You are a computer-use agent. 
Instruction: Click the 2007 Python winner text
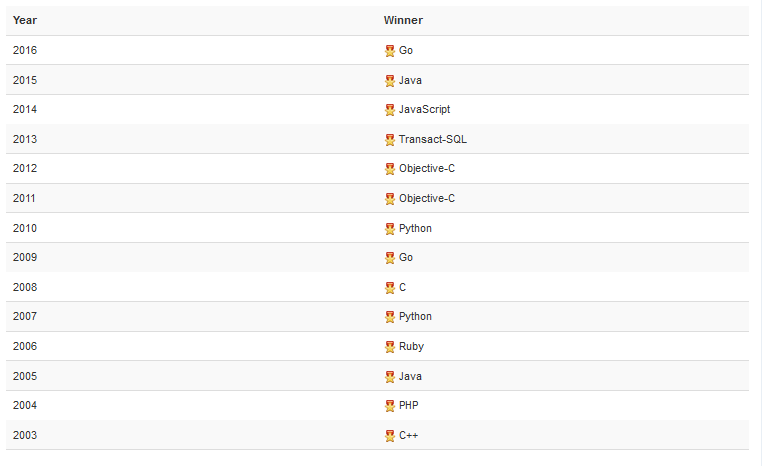pyautogui.click(x=415, y=316)
